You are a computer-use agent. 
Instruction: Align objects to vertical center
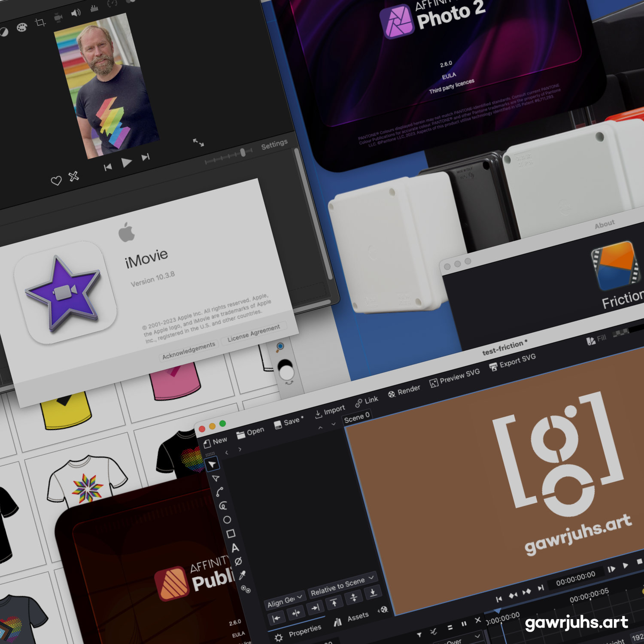tap(353, 597)
